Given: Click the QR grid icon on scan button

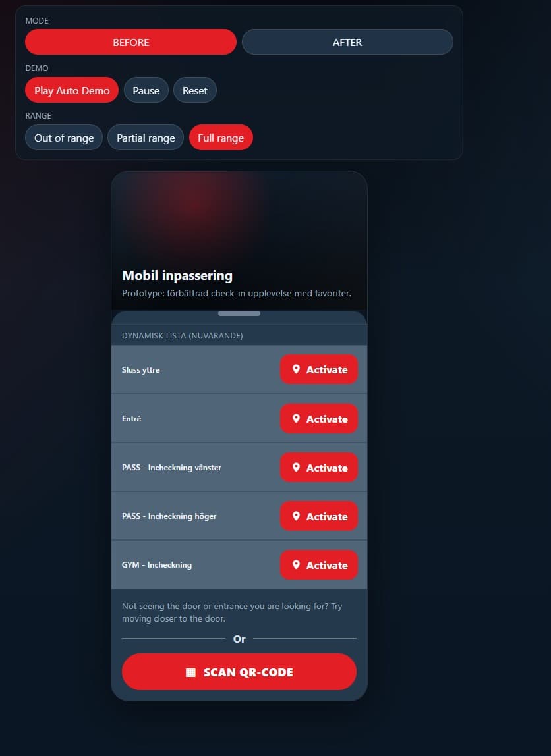Looking at the screenshot, I should point(190,672).
